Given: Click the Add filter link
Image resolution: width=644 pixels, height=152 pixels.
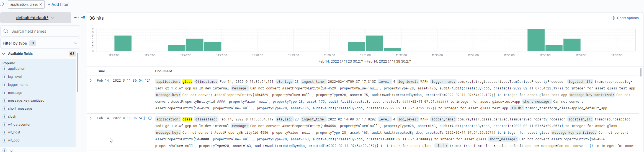Looking at the screenshot, I should coord(58,4).
